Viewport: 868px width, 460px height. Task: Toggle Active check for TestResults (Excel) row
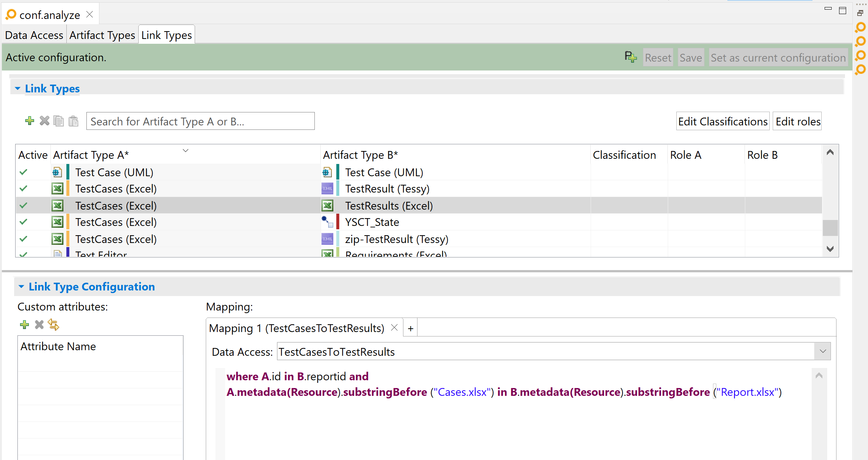pyautogui.click(x=23, y=206)
